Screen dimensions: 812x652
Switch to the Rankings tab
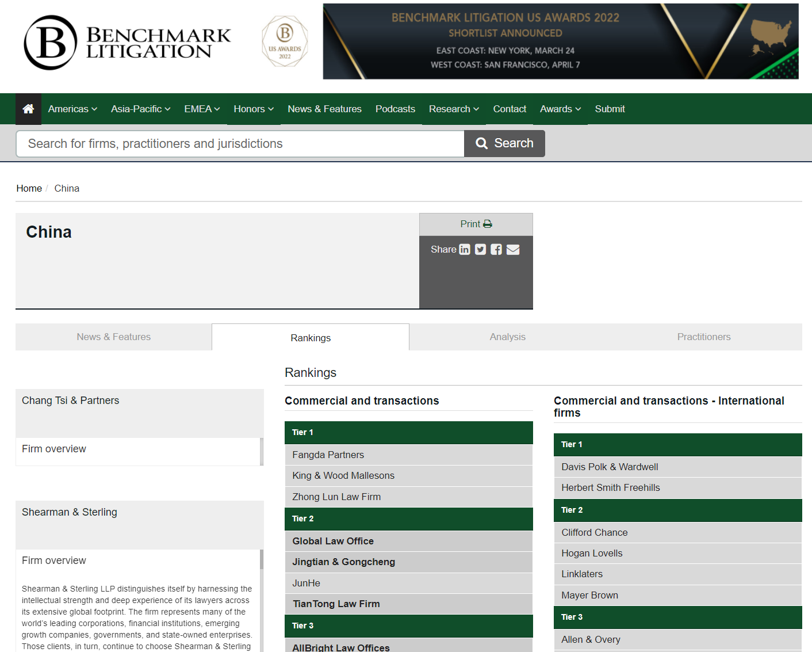click(x=311, y=337)
